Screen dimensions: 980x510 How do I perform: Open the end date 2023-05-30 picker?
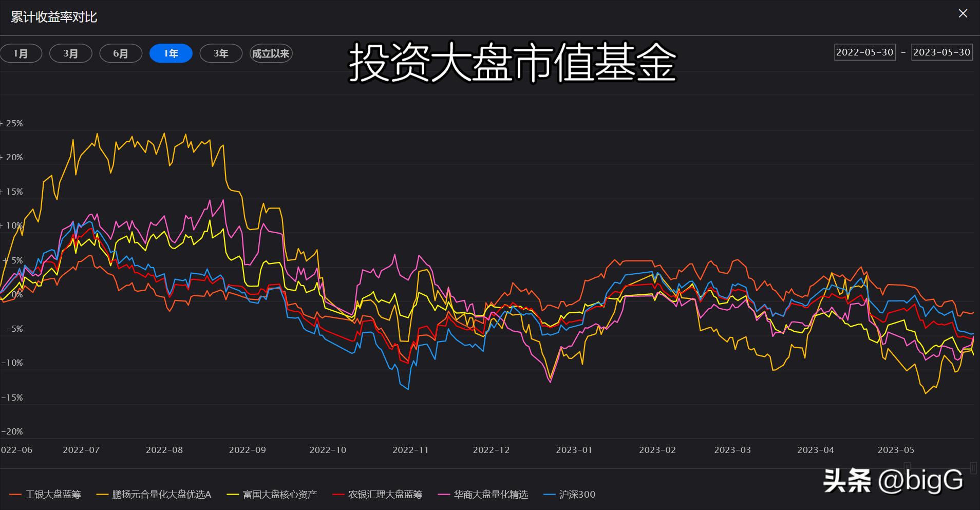coord(941,52)
